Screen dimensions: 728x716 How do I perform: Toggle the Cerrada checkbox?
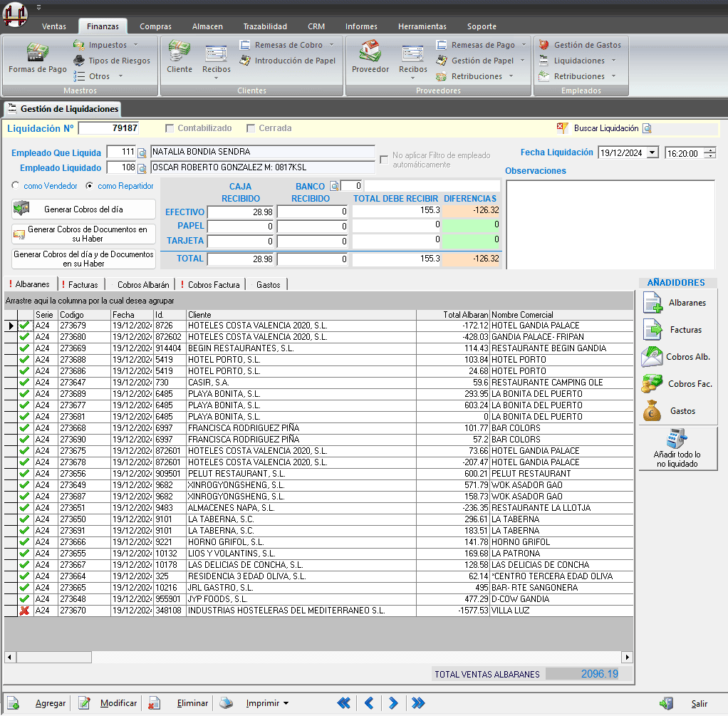click(251, 128)
